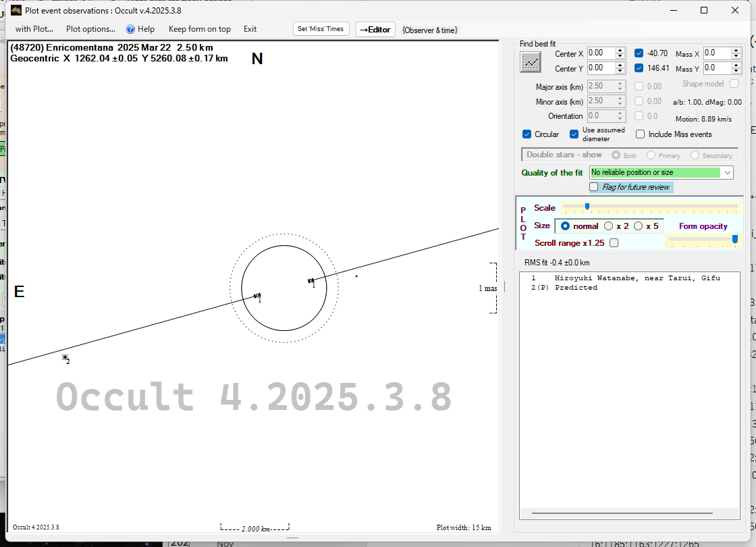The height and width of the screenshot is (547, 756).
Task: Select Hiroyuki Watanabe observer entry in list
Action: [x=637, y=278]
